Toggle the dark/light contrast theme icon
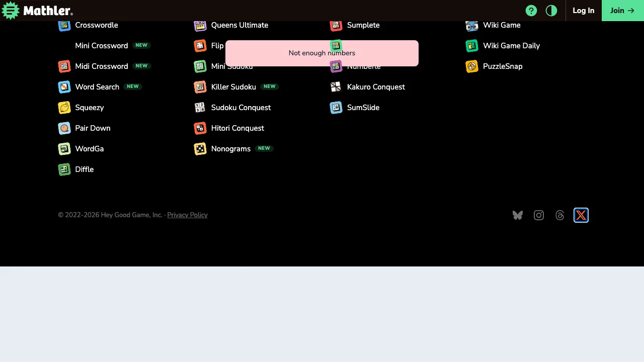The width and height of the screenshot is (644, 362). coord(551,11)
